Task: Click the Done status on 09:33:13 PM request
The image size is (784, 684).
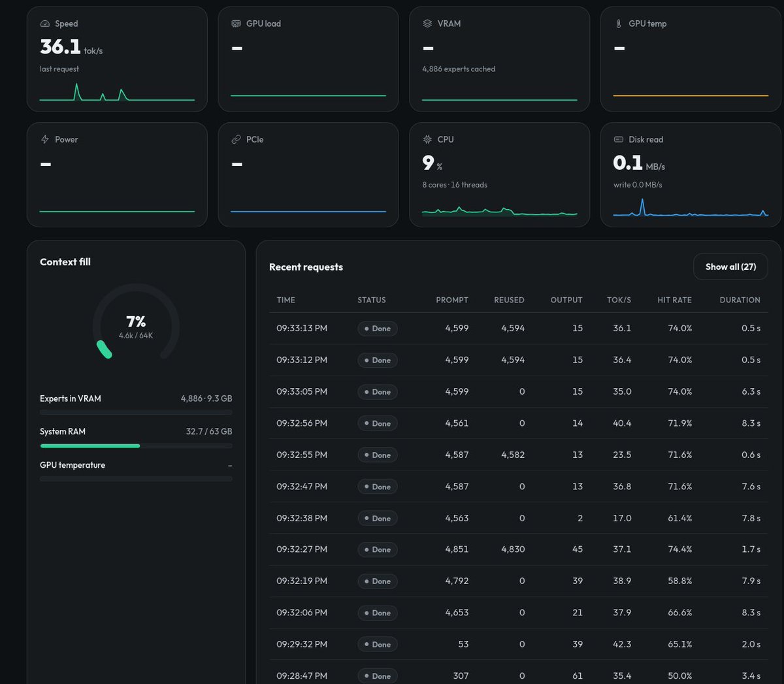Action: click(x=378, y=329)
